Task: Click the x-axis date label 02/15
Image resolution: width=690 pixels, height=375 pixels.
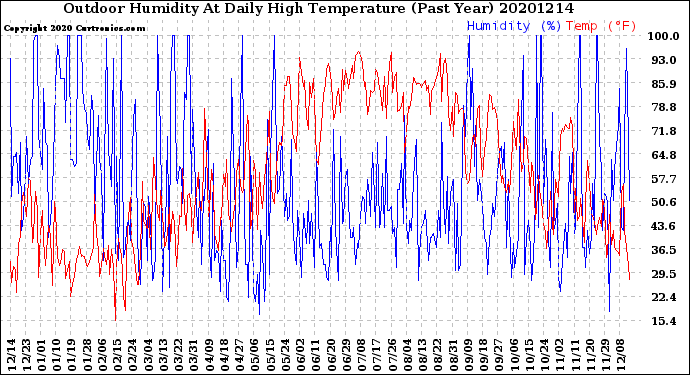Action: [x=117, y=355]
